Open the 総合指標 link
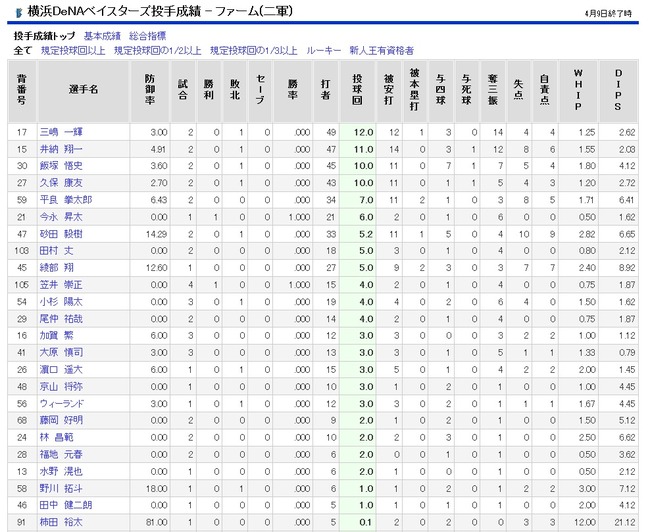650x532 pixels. click(x=148, y=36)
